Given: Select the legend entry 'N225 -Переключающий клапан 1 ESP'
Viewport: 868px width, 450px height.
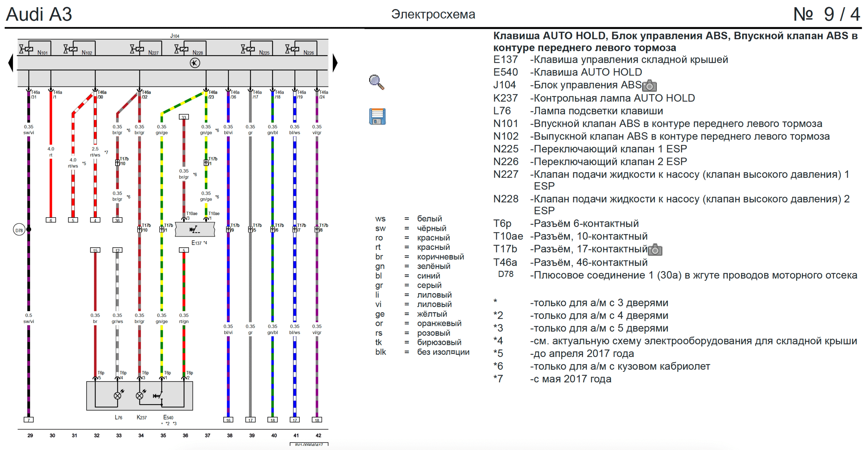Looking at the screenshot, I should click(590, 149).
